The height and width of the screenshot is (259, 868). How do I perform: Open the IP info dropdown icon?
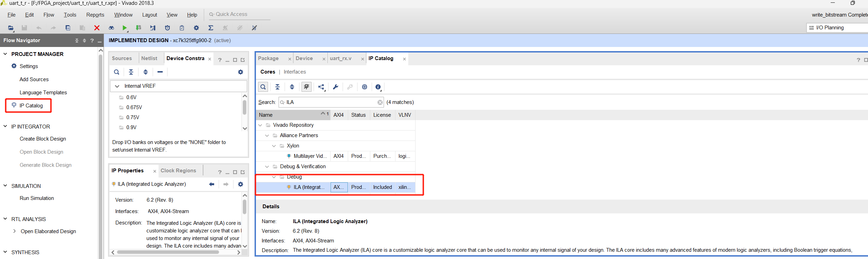(x=378, y=87)
